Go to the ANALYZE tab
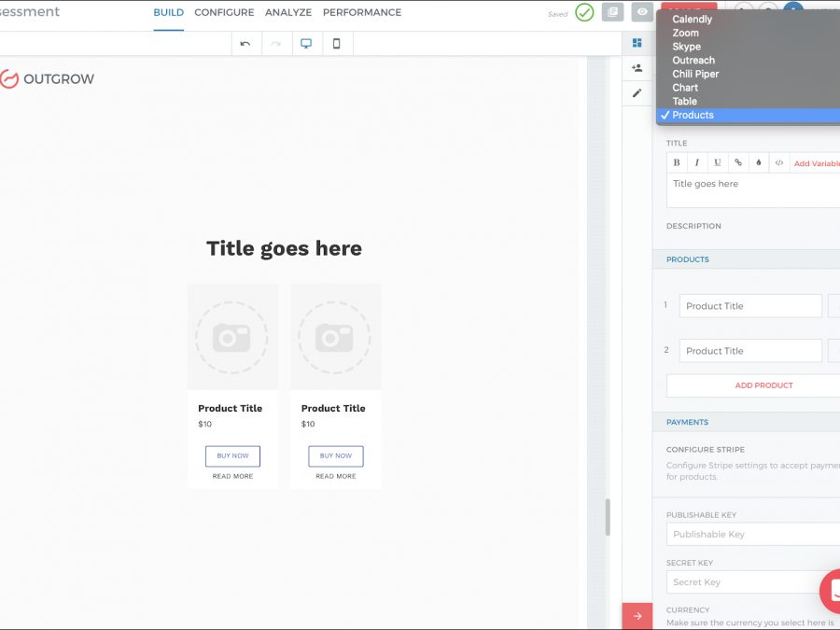This screenshot has height=630, width=840. tap(288, 13)
